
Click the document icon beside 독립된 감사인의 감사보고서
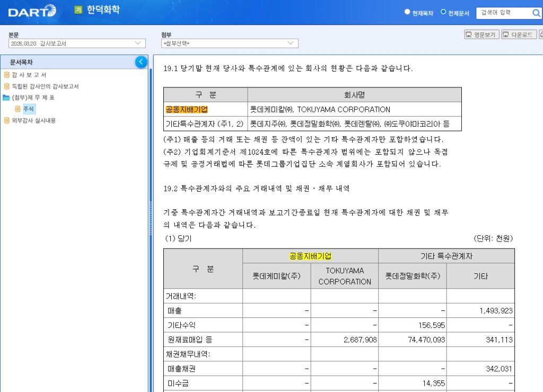6,86
